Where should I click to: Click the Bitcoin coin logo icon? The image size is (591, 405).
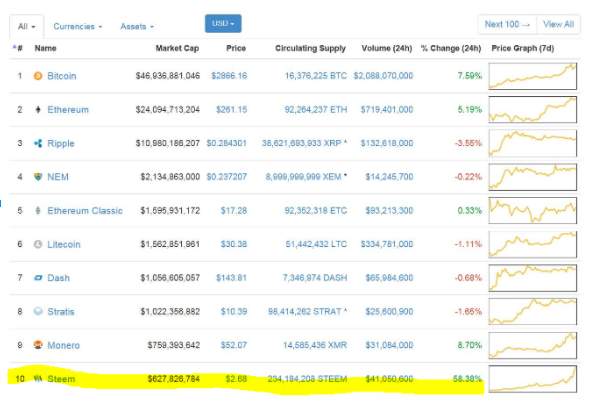[38, 76]
